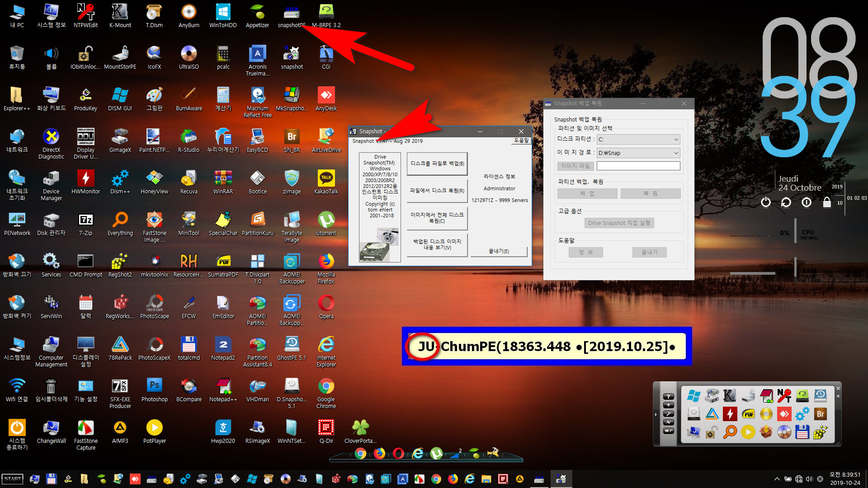Image resolution: width=868 pixels, height=488 pixels.
Task: Open CMD Prompt desktop icon
Action: pyautogui.click(x=85, y=265)
